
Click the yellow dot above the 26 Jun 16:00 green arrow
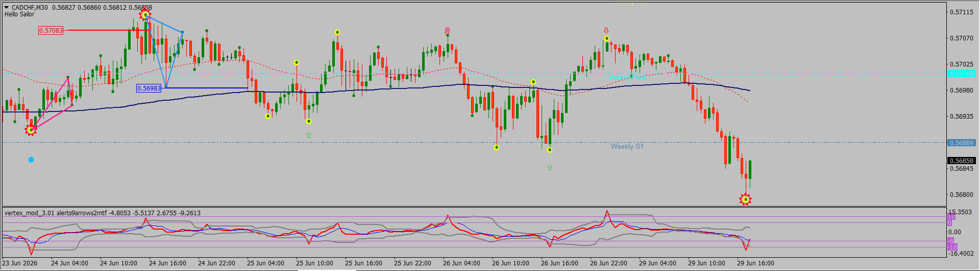550,150
